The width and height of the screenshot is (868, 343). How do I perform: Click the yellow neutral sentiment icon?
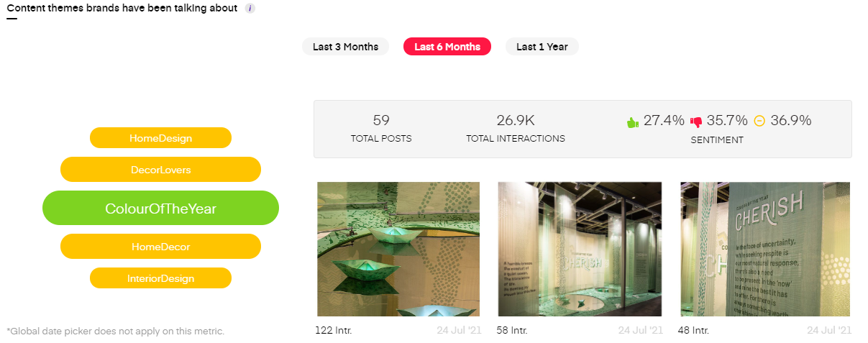point(759,121)
